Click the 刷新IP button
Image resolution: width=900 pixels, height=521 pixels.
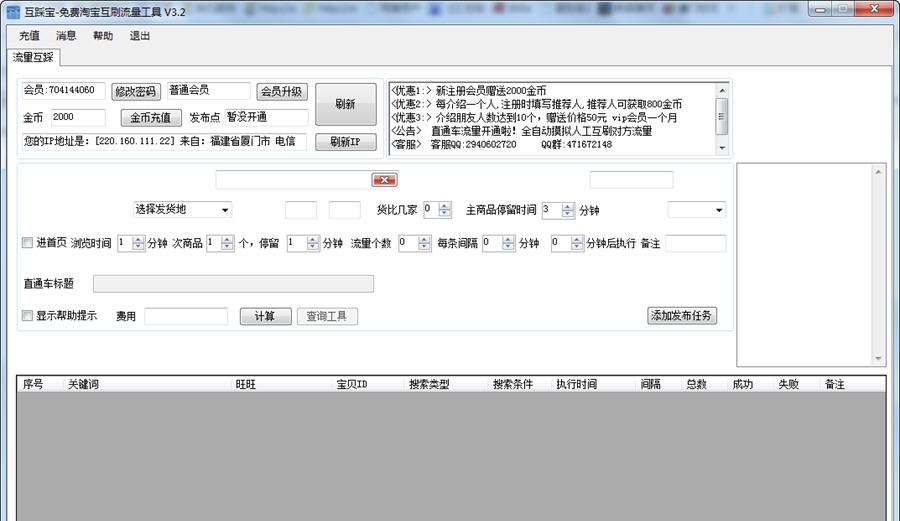click(x=346, y=142)
